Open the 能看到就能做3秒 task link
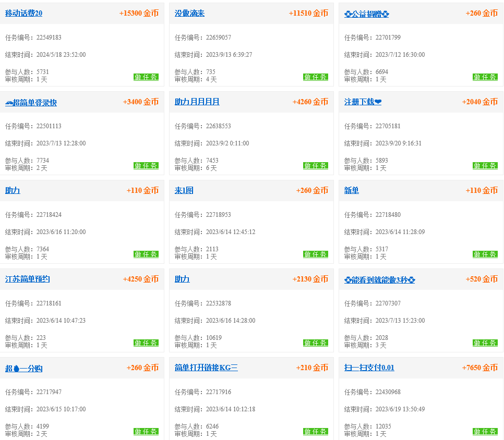Viewport: 504px width, 440px height. (379, 280)
